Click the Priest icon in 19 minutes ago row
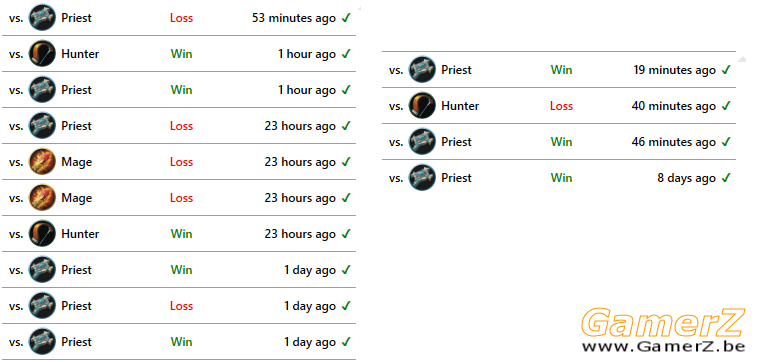The height and width of the screenshot is (362, 766). (422, 70)
